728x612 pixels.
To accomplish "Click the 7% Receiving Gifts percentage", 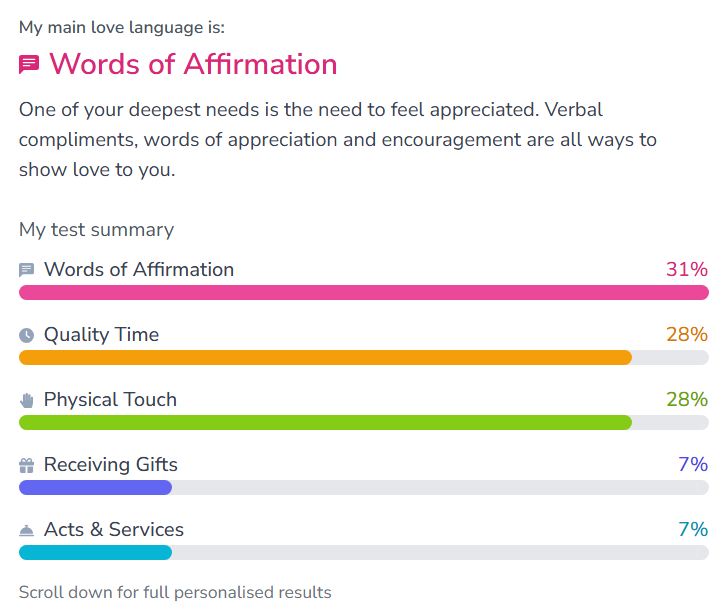I will (693, 465).
